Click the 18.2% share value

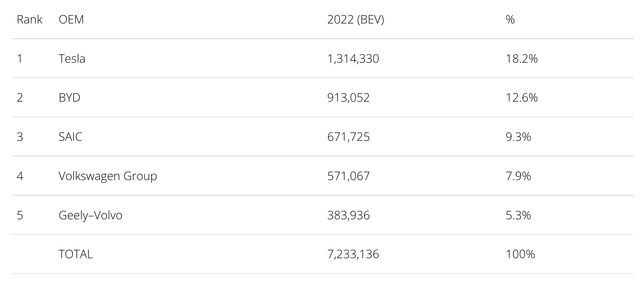coord(521,59)
